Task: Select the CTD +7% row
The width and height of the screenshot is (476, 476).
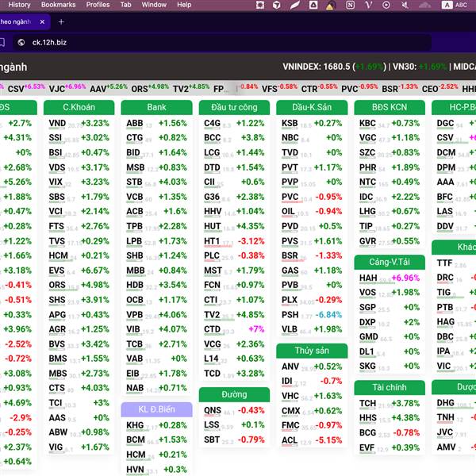Action: click(x=234, y=329)
